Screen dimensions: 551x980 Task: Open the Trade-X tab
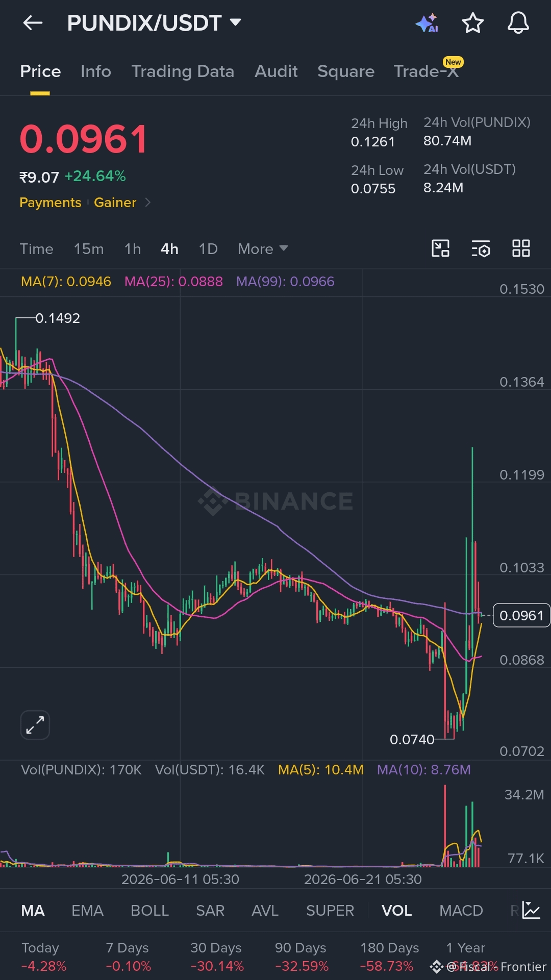427,71
